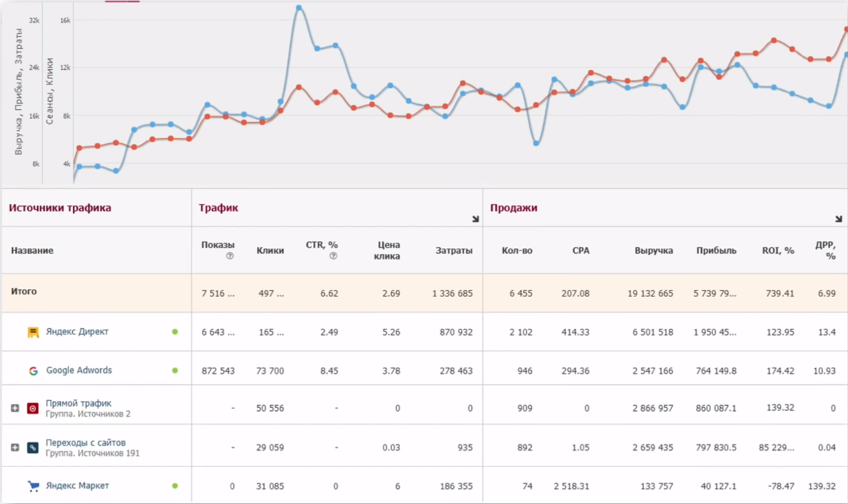Click the green status dot for Яндекс Директ
This screenshot has width=848, height=504.
pyautogui.click(x=175, y=332)
